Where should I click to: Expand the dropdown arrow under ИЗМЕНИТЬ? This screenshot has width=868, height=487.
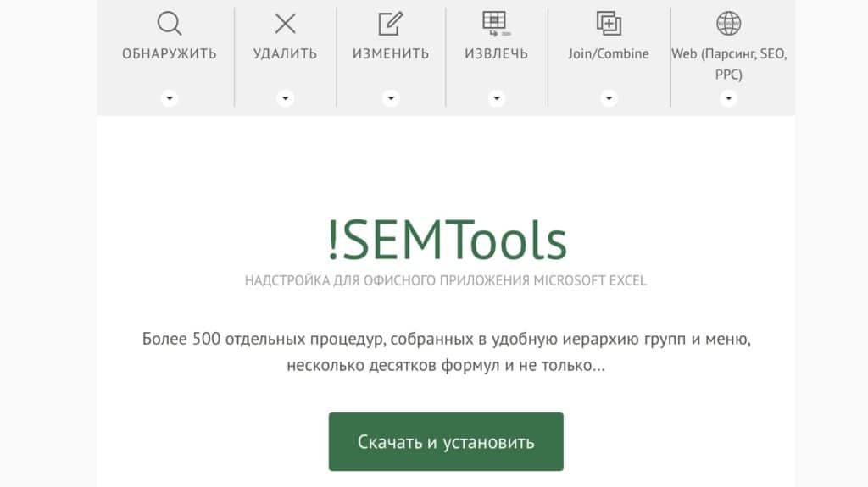391,98
